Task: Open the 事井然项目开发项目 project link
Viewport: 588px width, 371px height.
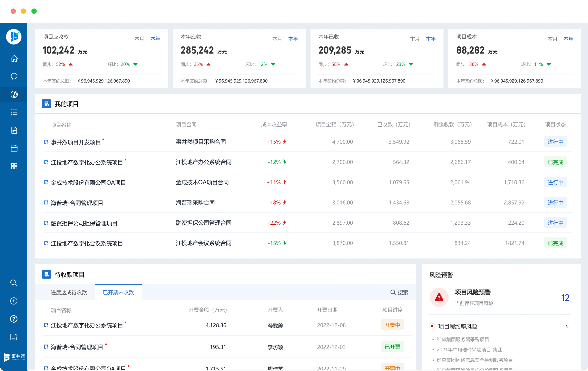Action: (76, 142)
